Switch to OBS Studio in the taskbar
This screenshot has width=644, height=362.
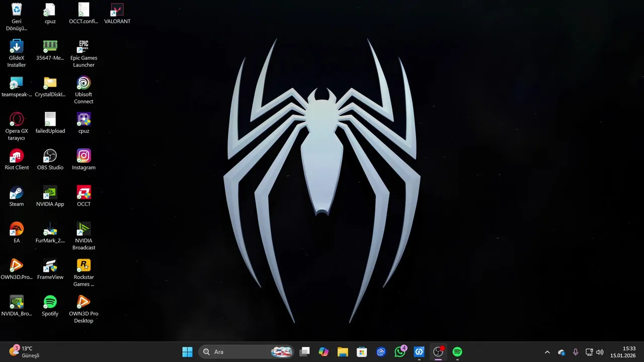click(438, 352)
